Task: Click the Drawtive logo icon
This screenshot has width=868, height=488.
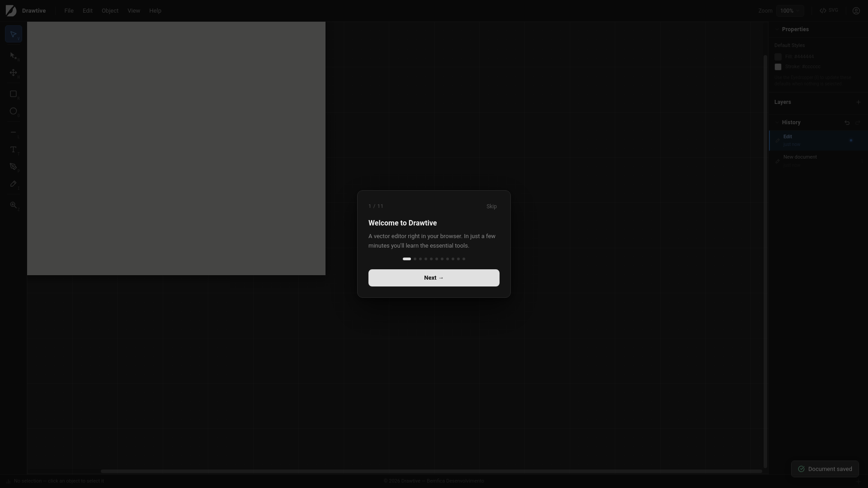Action: point(11,11)
